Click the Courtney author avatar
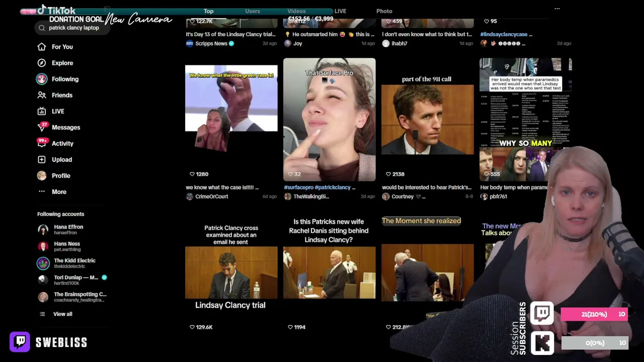This screenshot has width=644, height=362. click(x=386, y=197)
